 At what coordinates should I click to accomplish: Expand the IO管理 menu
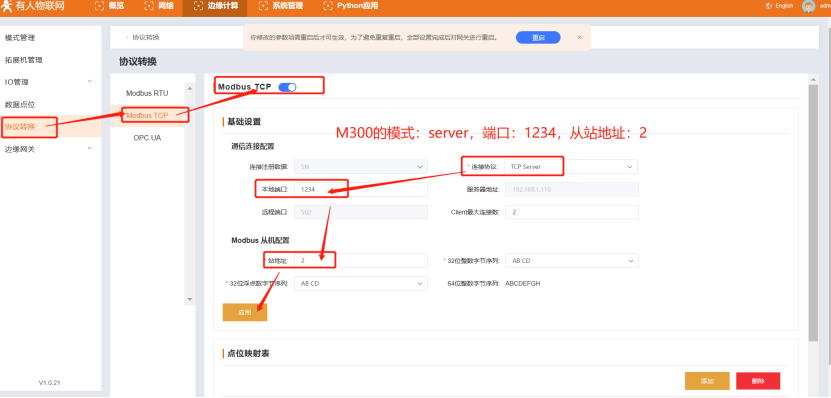tap(51, 82)
